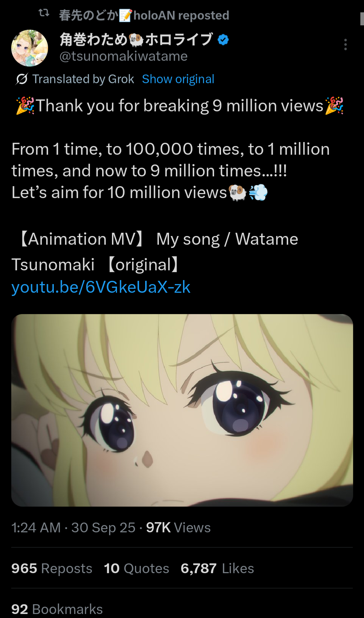
Task: Open Tsunomaki Watame's profile avatar
Action: [x=30, y=48]
